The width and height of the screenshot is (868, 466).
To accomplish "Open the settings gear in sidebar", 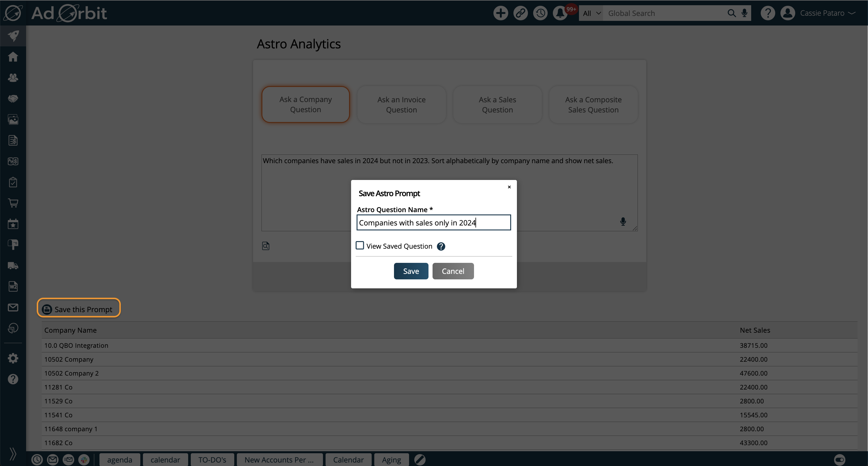I will point(13,358).
